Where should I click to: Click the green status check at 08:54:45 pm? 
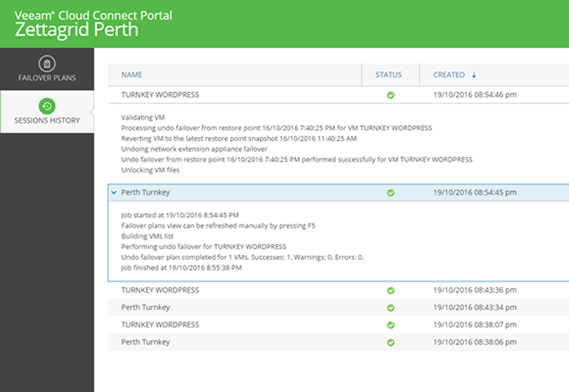[391, 193]
